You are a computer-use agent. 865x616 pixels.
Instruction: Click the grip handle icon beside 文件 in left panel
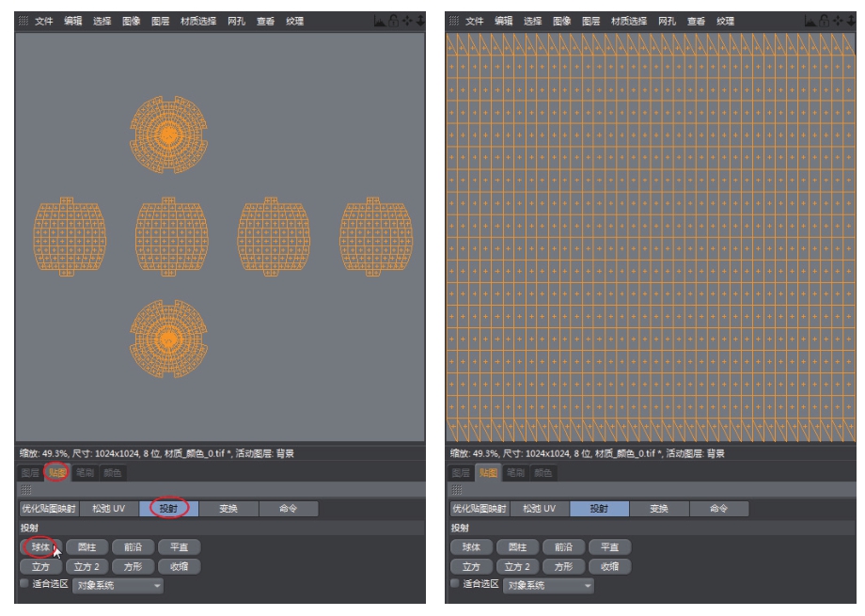tap(24, 21)
